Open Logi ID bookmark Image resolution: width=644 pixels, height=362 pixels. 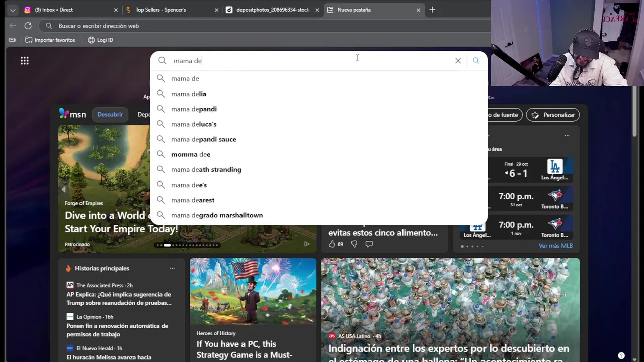pos(100,40)
